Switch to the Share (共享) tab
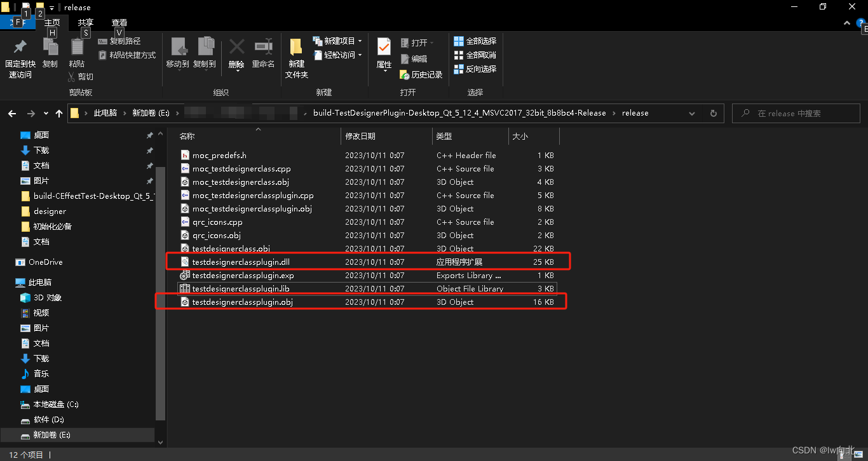 (86, 23)
